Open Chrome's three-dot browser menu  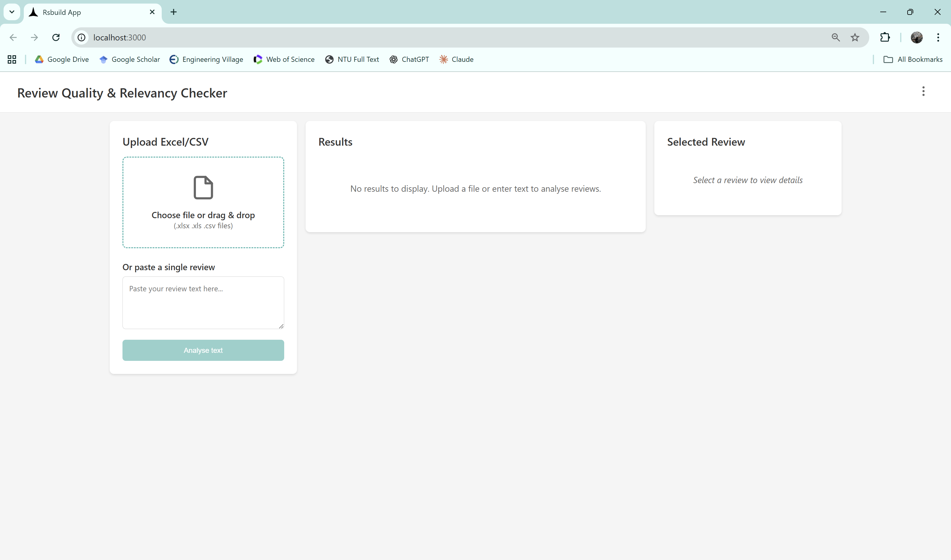click(938, 37)
